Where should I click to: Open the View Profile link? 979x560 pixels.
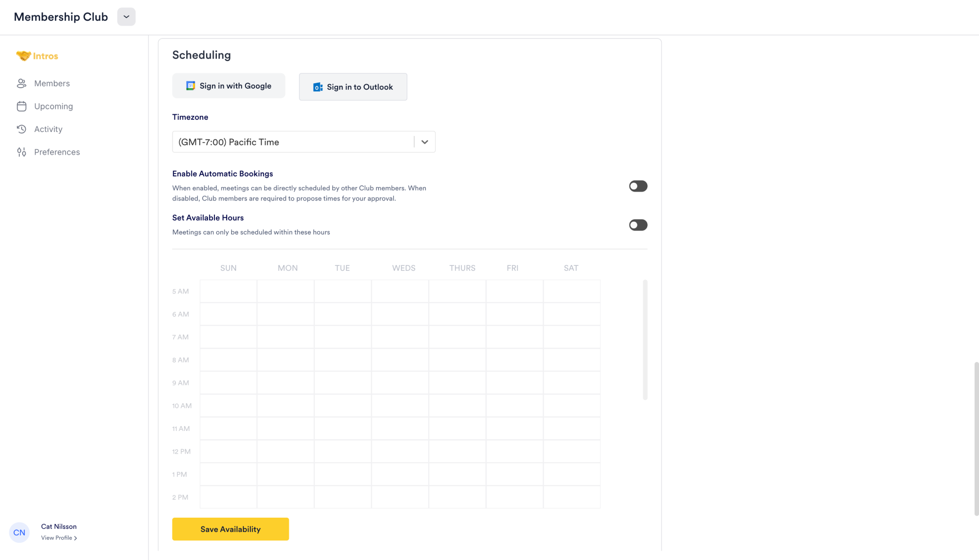pyautogui.click(x=59, y=538)
